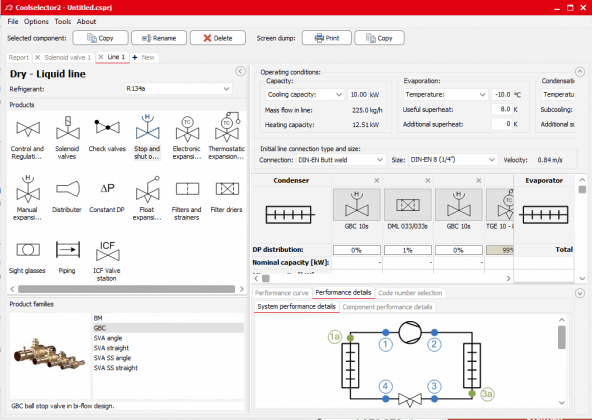The height and width of the screenshot is (420, 592).
Task: Select Control and Regulating valves product
Action: tap(28, 129)
